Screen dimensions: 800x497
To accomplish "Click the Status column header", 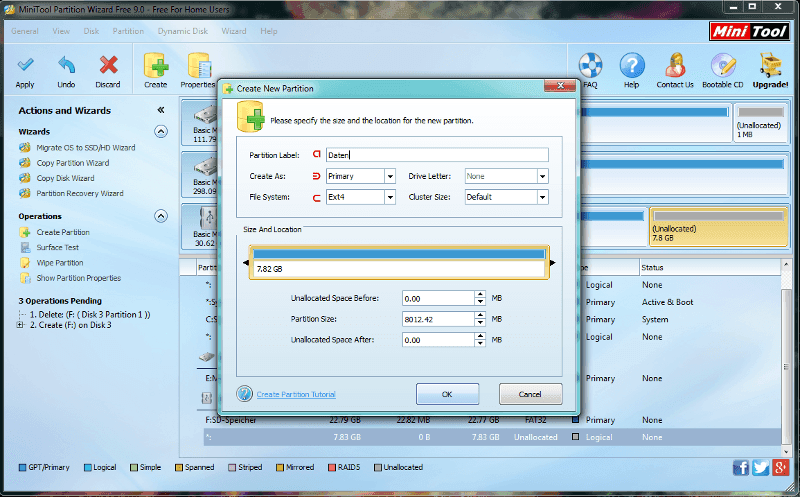I will coord(709,267).
